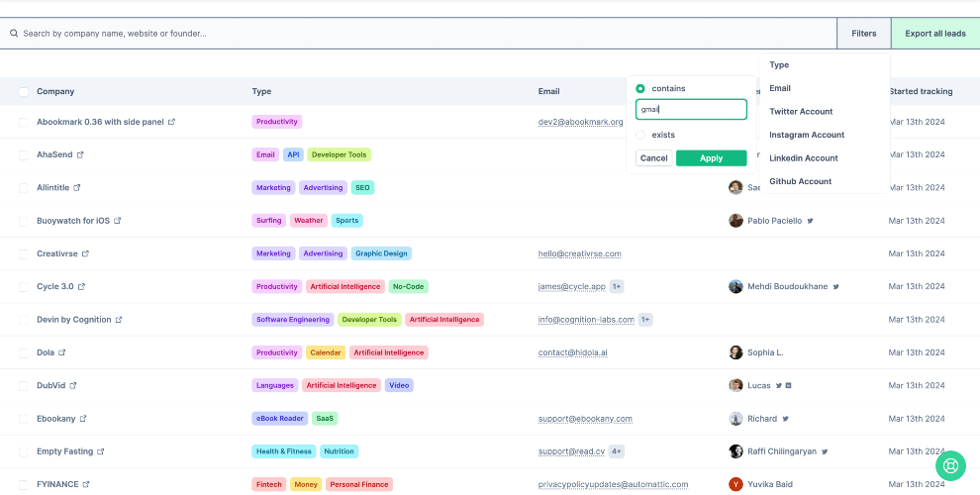Toggle the select-all checkbox in table header
980x495 pixels.
pyautogui.click(x=23, y=92)
